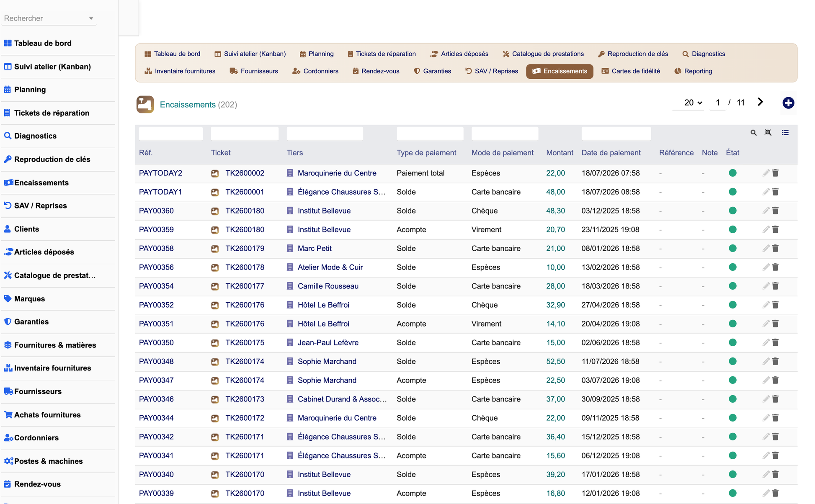Image resolution: width=815 pixels, height=504 pixels.
Task: Select the Cartes de fidélité tab
Action: pos(631,71)
